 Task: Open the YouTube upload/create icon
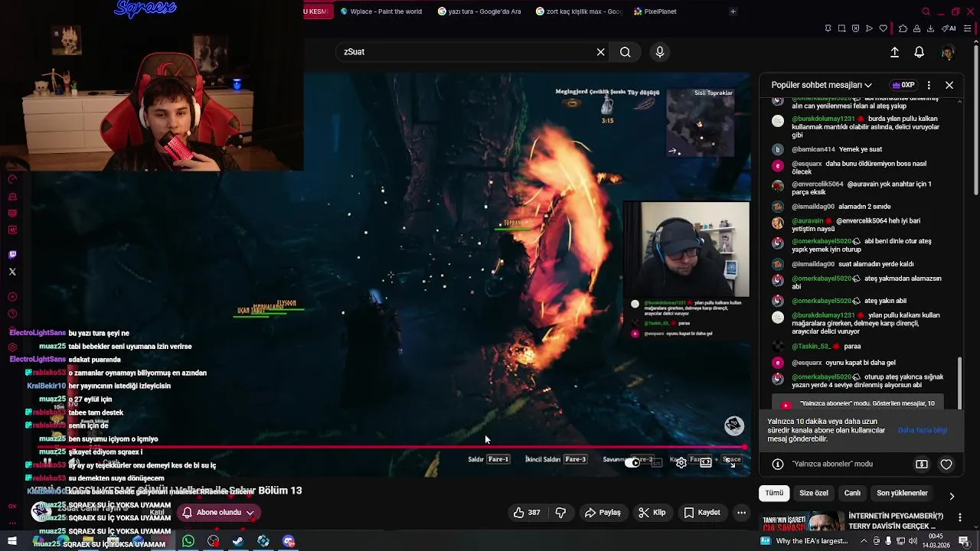[894, 52]
